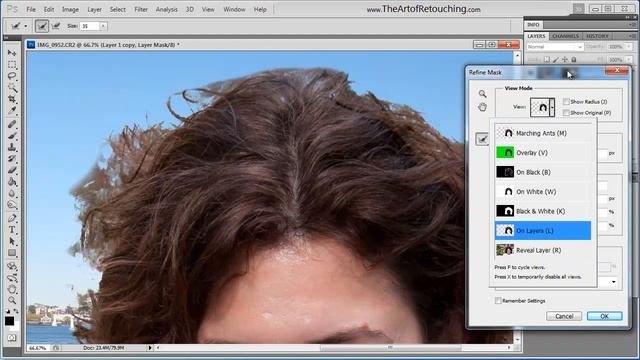The image size is (640, 360).
Task: Open the tool preset picker arrow
Action: click(x=26, y=26)
